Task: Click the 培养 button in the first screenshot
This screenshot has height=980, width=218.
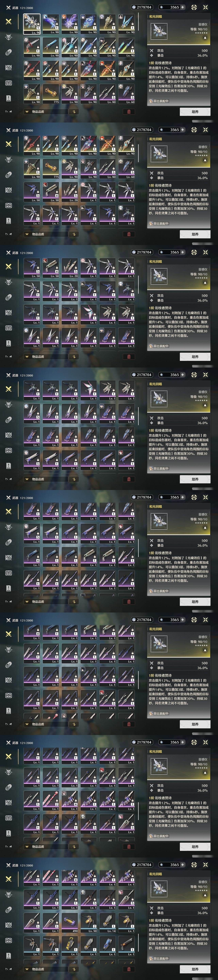Action: click(x=195, y=111)
